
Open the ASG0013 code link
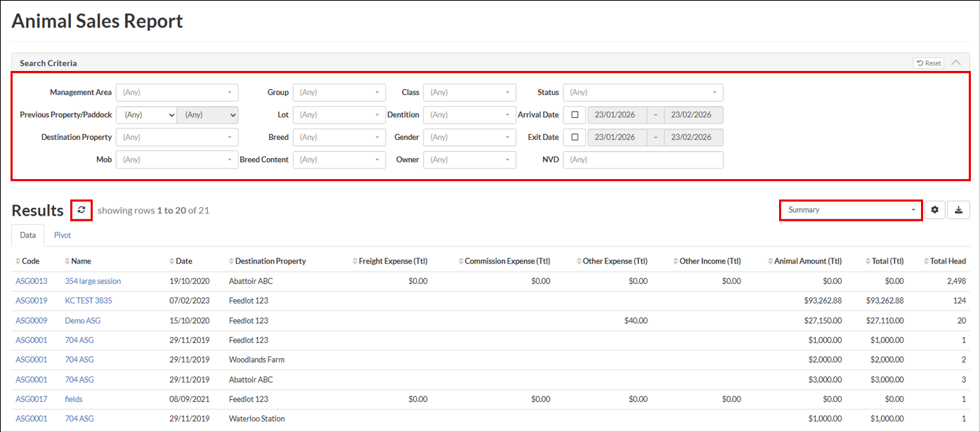(x=32, y=281)
